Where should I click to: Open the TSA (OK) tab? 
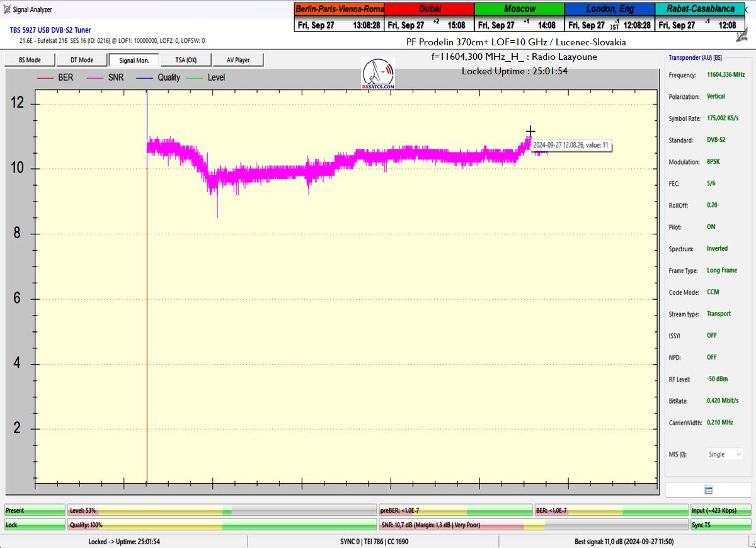point(186,60)
